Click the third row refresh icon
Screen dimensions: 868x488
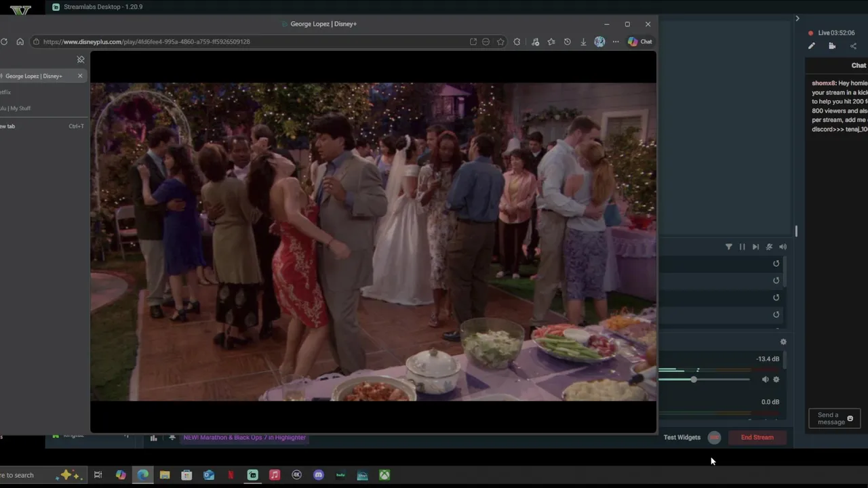click(776, 298)
